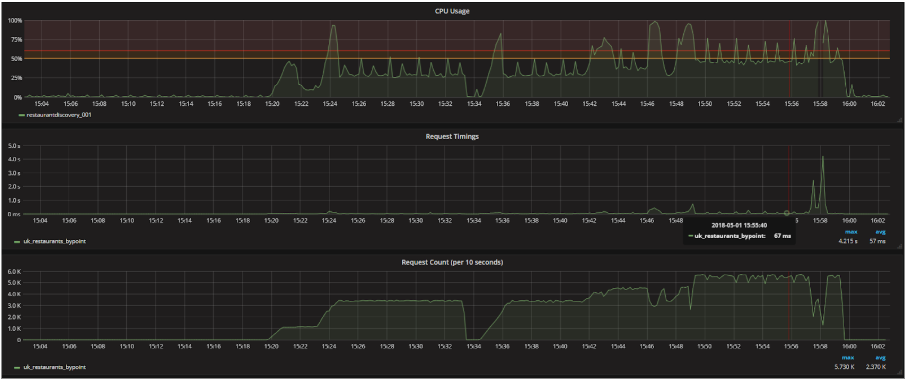Click the 50% label on CPU Usage y-axis
This screenshot has height=382, width=907.
pos(16,58)
